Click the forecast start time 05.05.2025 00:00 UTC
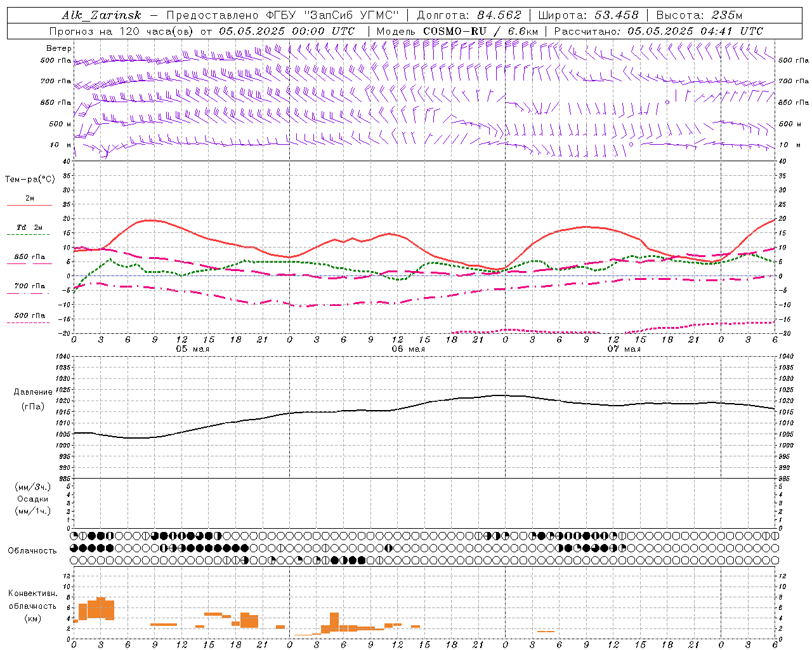 [287, 31]
